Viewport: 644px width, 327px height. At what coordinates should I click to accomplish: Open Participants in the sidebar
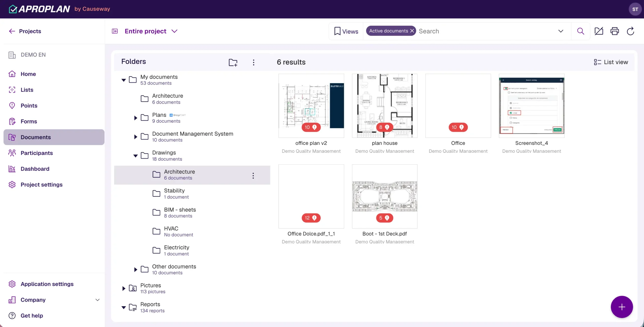(54, 153)
